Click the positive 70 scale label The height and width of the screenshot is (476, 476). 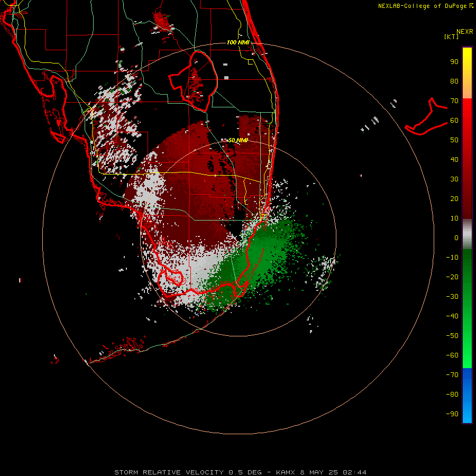(x=454, y=101)
